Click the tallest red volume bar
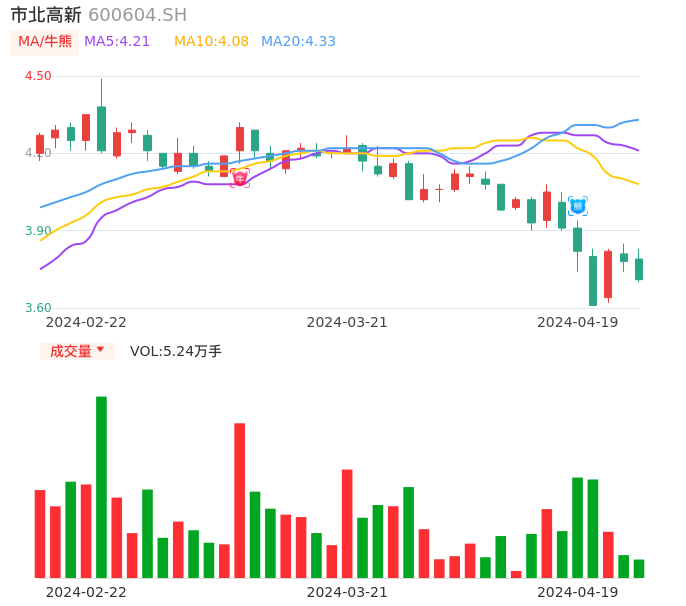 click(240, 500)
